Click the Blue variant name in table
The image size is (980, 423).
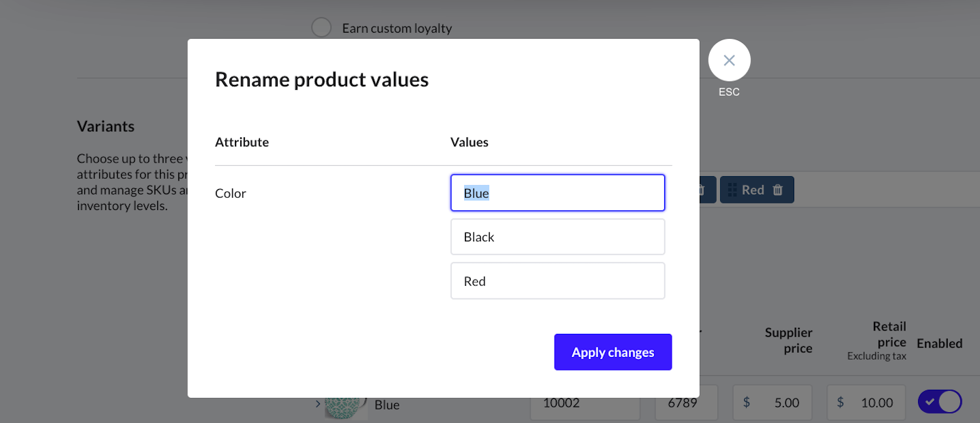(x=387, y=405)
